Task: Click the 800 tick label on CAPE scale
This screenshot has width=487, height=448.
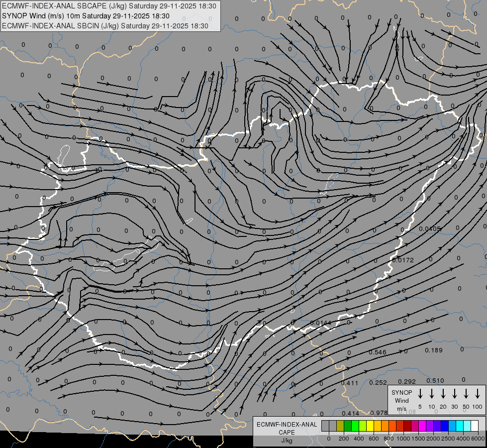Action: (389, 439)
